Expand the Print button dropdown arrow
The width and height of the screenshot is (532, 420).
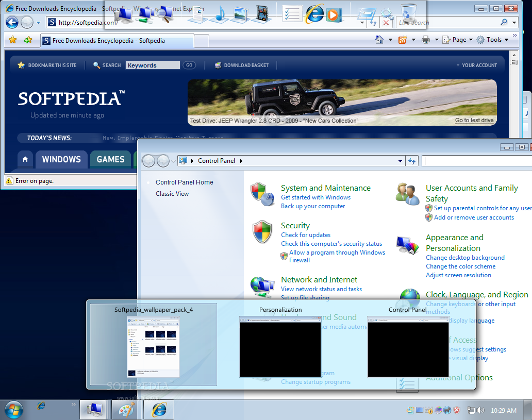point(436,40)
